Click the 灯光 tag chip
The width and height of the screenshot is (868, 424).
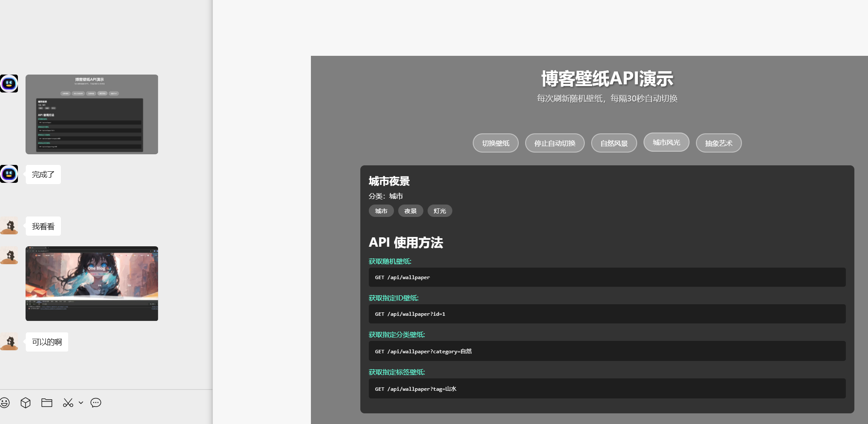point(440,211)
